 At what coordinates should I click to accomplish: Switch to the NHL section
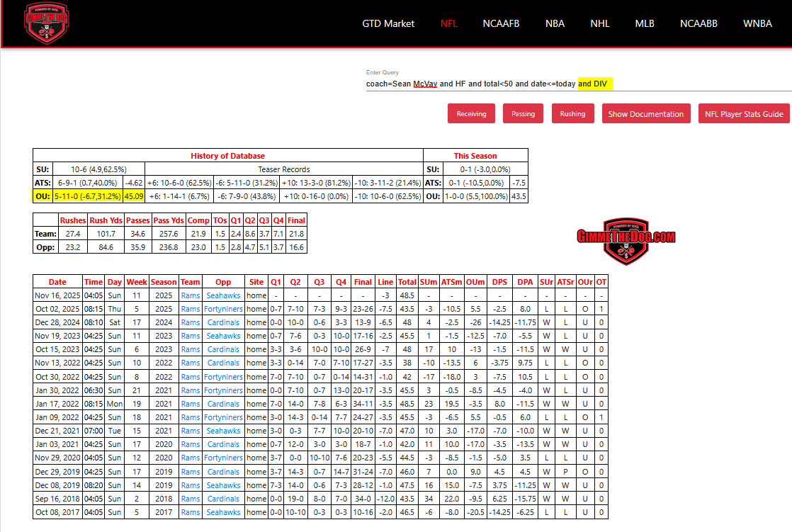(x=599, y=24)
